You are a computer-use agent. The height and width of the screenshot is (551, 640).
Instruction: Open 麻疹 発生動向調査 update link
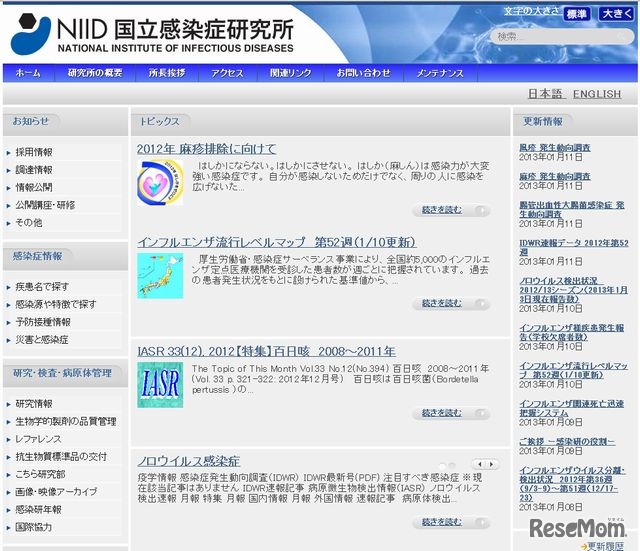(555, 176)
